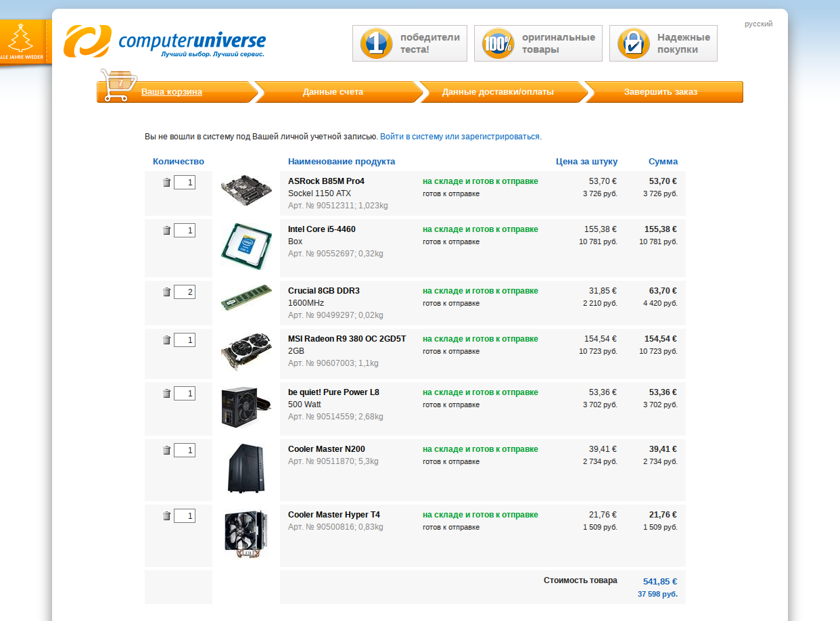Image resolution: width=840 pixels, height=621 pixels.
Task: Open be quiet! power supply thumbnail
Action: point(246,408)
